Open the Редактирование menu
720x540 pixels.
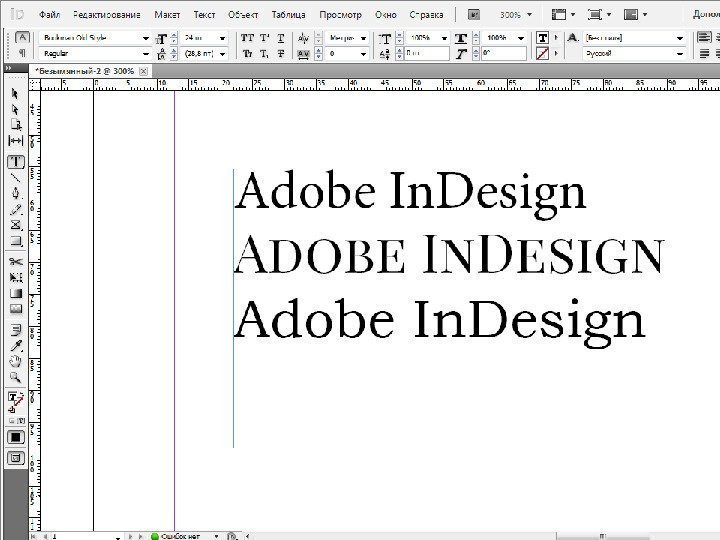click(107, 15)
